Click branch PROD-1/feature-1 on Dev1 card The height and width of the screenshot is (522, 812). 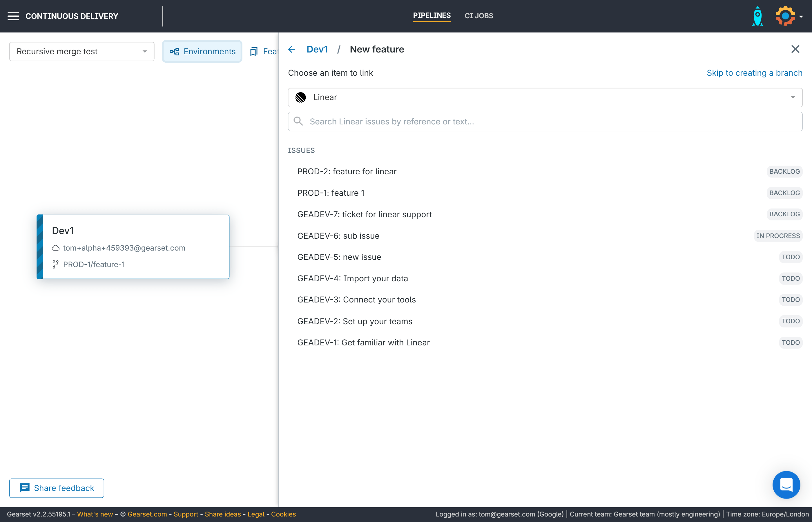point(94,264)
